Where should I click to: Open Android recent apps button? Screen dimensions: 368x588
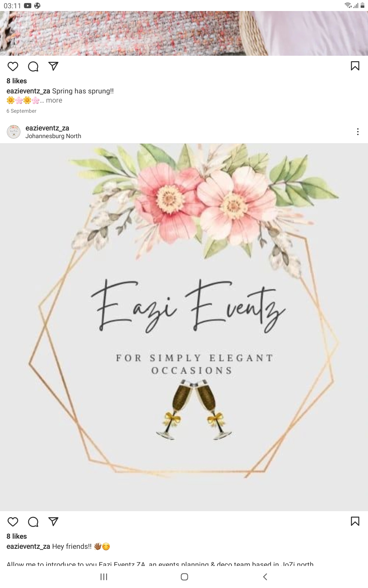click(x=104, y=577)
